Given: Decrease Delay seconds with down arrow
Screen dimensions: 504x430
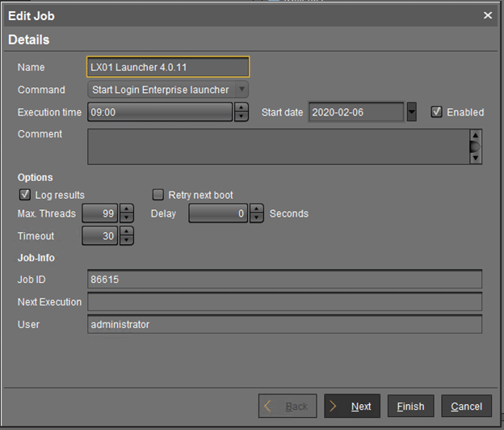Looking at the screenshot, I should coord(257,217).
